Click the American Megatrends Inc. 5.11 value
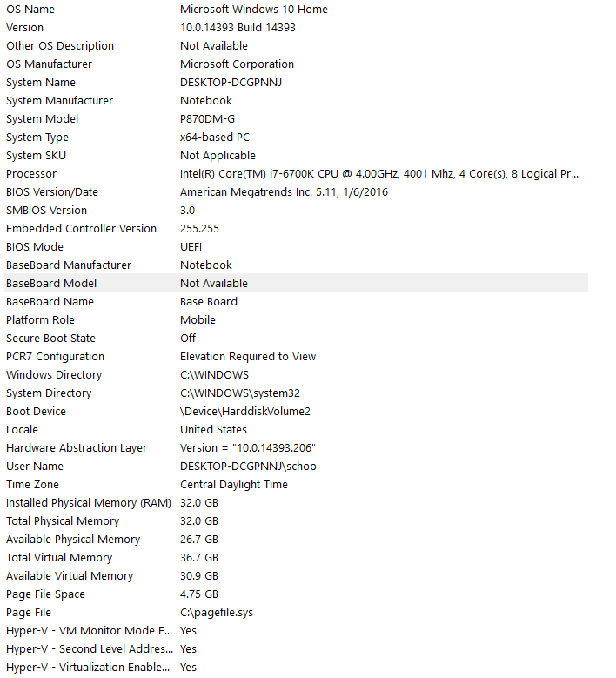The height and width of the screenshot is (678, 616). (284, 192)
